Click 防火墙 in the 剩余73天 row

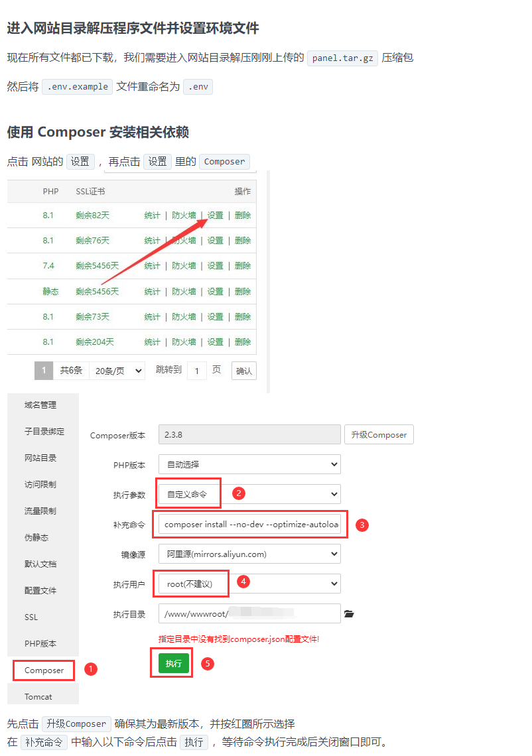pyautogui.click(x=184, y=317)
